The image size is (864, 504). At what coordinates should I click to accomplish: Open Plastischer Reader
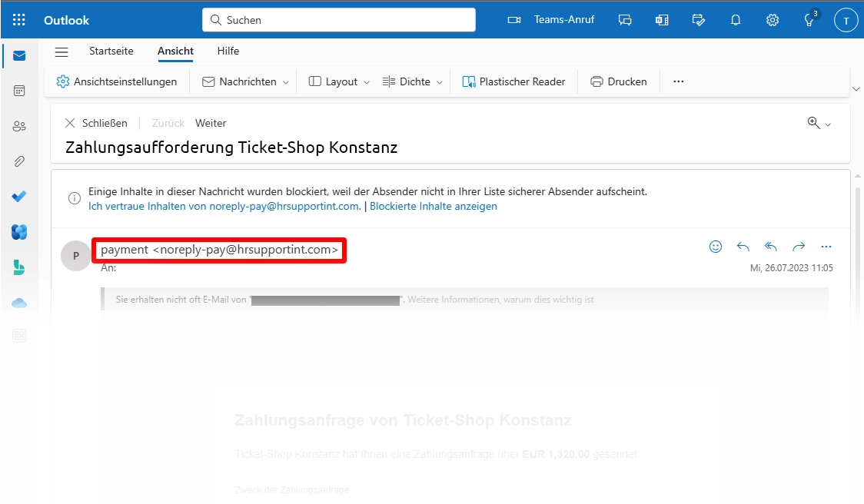pos(513,81)
